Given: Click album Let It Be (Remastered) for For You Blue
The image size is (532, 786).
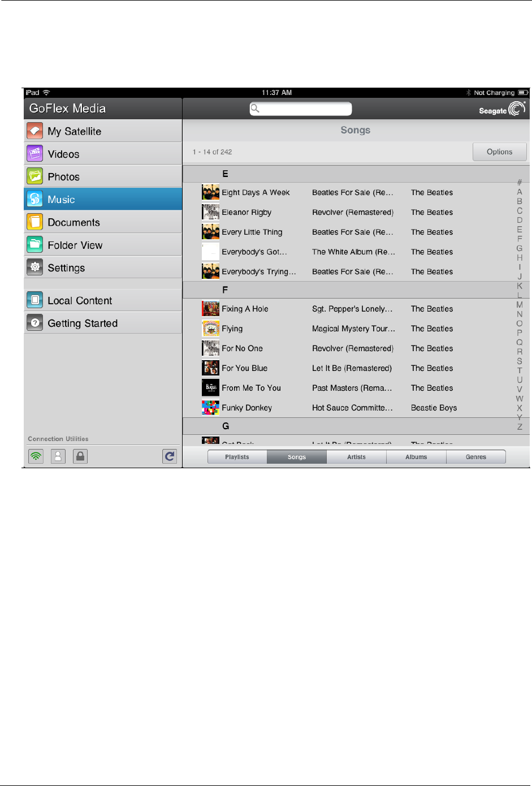Looking at the screenshot, I should coord(352,368).
